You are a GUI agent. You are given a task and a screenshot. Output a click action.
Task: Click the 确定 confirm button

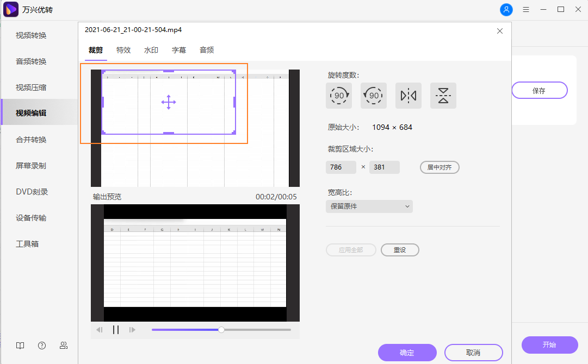[x=407, y=353]
